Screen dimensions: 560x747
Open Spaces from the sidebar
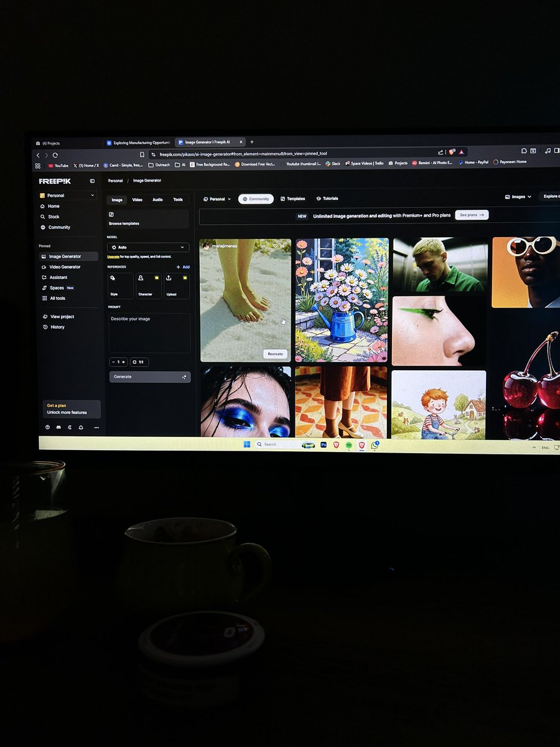[x=59, y=288]
